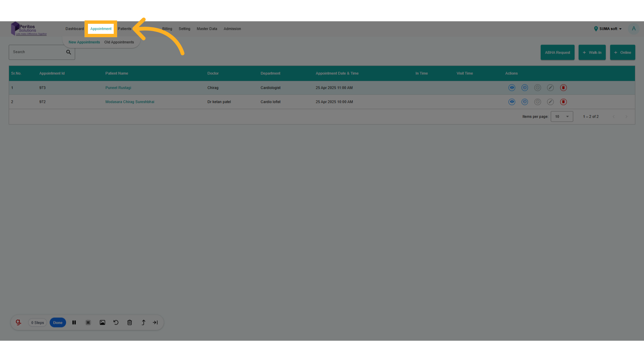Open items per page dropdown
Viewport: 644px width, 362px height.
click(x=561, y=117)
